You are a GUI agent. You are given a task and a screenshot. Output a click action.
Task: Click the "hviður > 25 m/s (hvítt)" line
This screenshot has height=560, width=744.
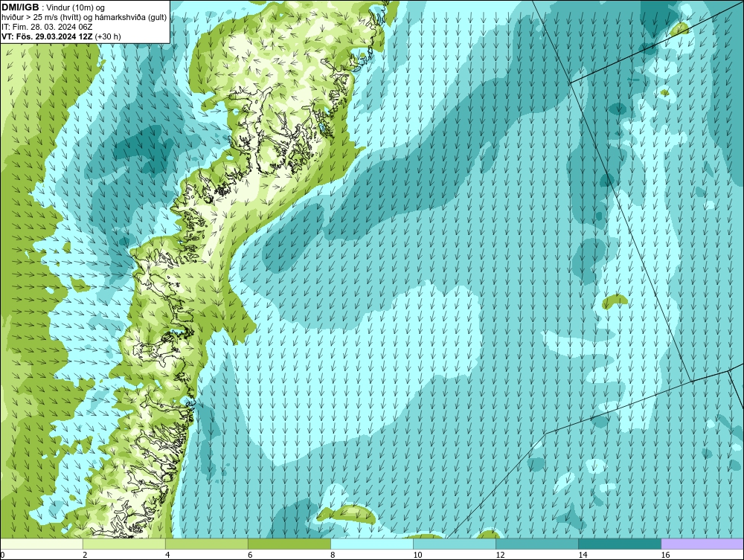point(40,18)
